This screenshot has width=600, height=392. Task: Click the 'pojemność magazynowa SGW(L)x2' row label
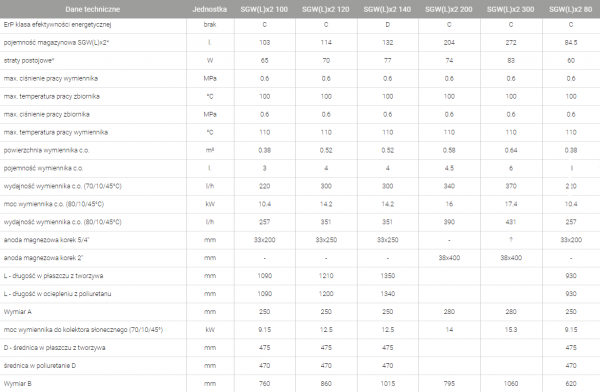tap(56, 42)
